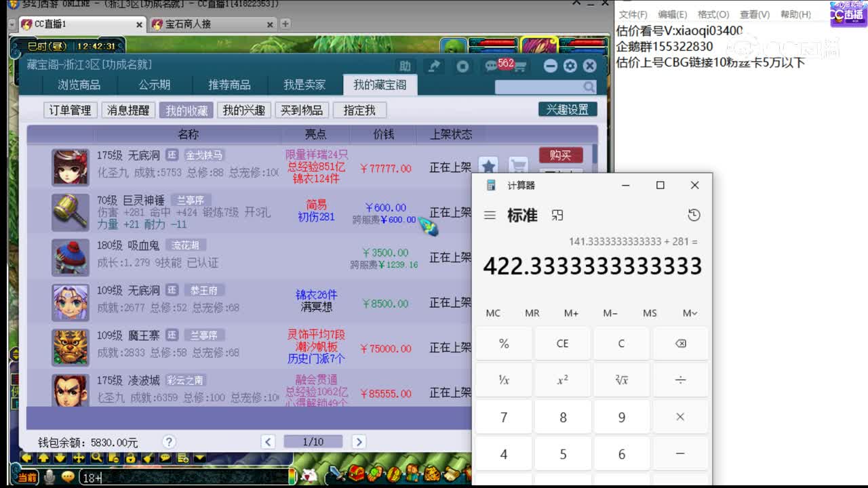The width and height of the screenshot is (868, 488).
Task: Toggle the smiley emoji picker near chat input
Action: coord(67,477)
